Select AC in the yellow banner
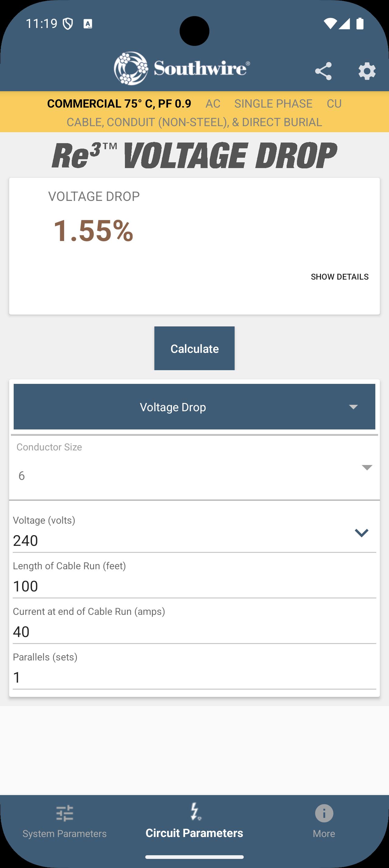Screen dimensions: 389x868 click(213, 104)
